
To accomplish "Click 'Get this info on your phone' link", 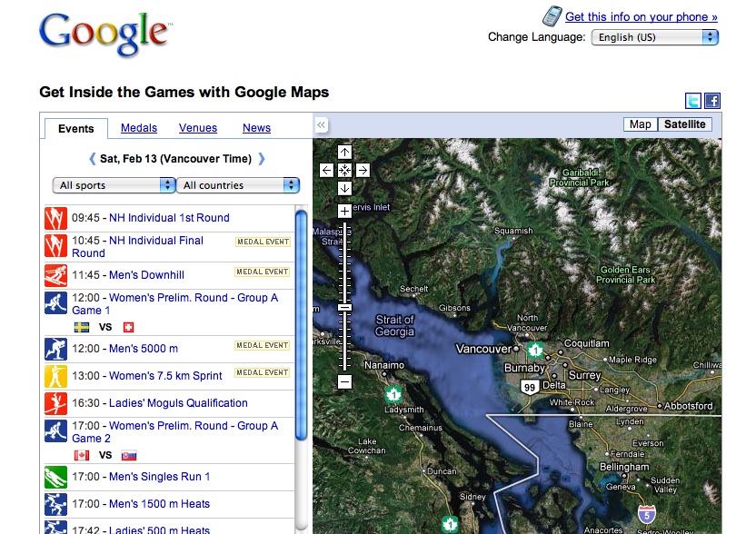I will click(x=641, y=16).
